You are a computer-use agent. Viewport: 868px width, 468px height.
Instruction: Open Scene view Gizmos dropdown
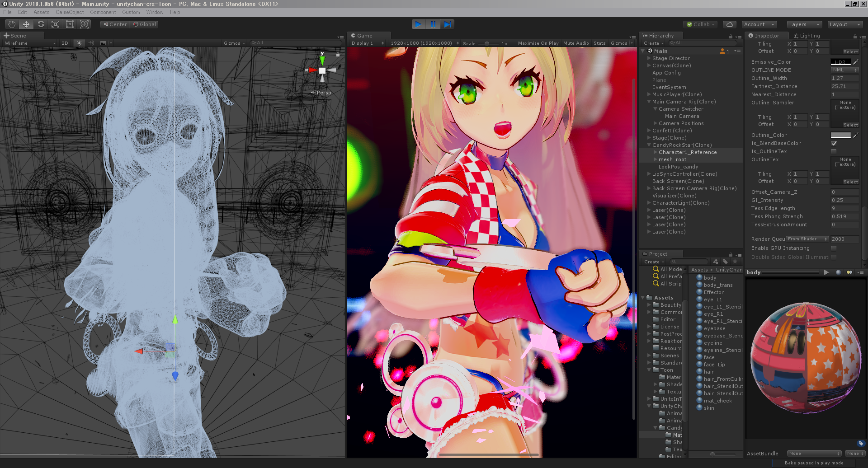(234, 43)
